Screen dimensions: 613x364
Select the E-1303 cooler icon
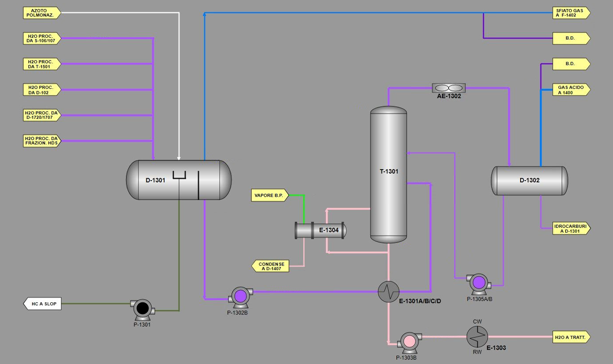[477, 336]
